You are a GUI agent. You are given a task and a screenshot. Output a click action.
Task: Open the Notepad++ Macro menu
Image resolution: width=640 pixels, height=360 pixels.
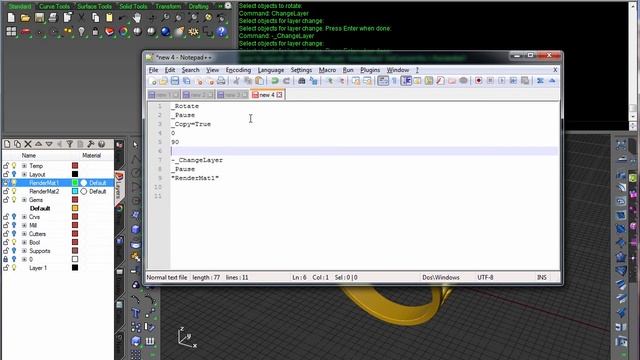327,70
